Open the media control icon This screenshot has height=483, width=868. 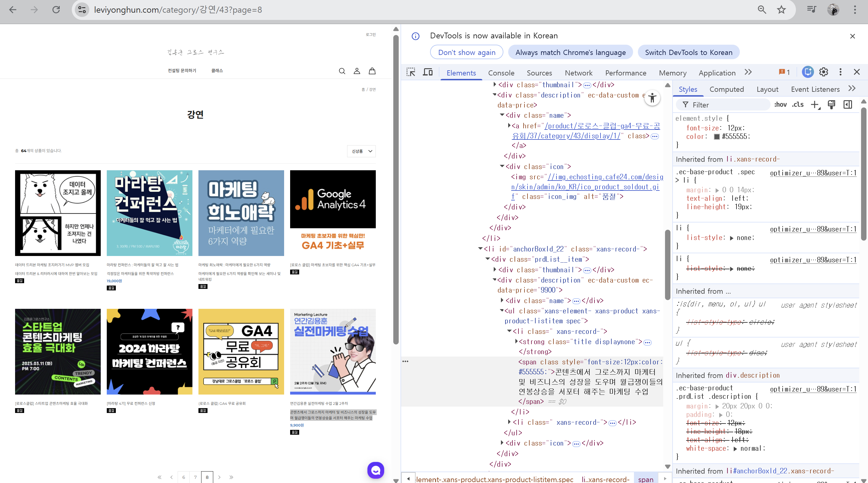pyautogui.click(x=811, y=10)
